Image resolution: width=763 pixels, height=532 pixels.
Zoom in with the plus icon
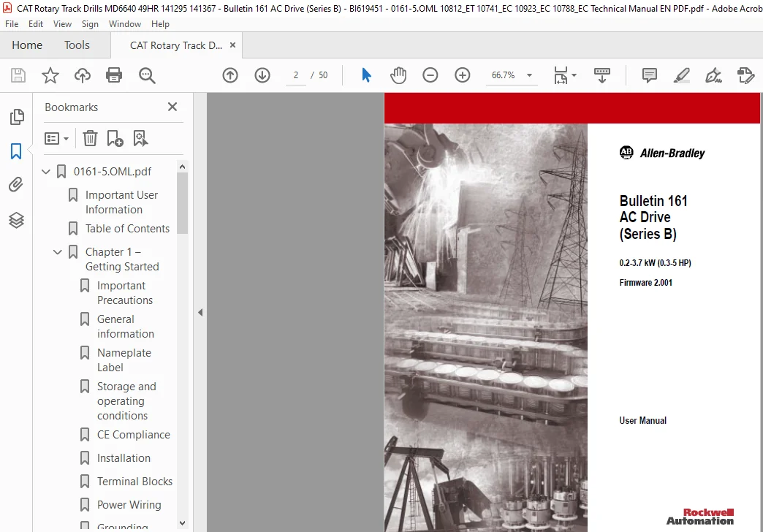(x=463, y=75)
